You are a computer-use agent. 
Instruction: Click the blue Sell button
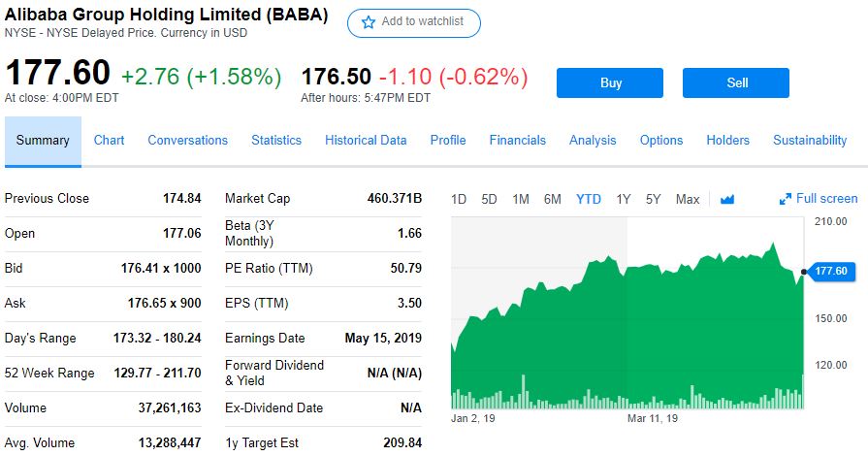[x=736, y=83]
